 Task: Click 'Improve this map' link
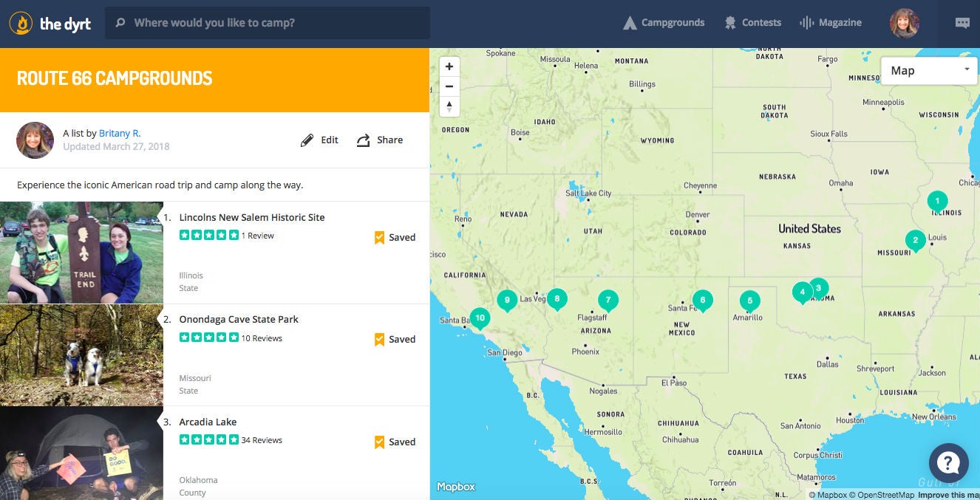(949, 495)
